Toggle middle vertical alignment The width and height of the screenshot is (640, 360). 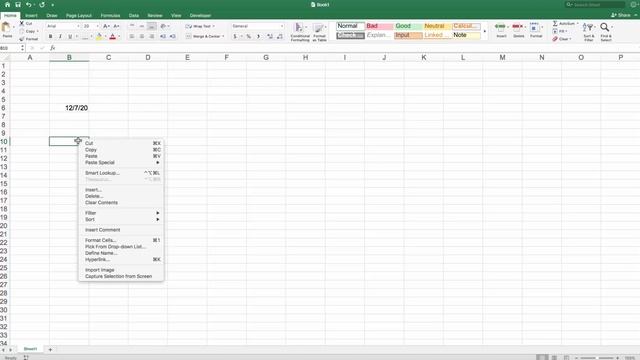[x=142, y=26]
